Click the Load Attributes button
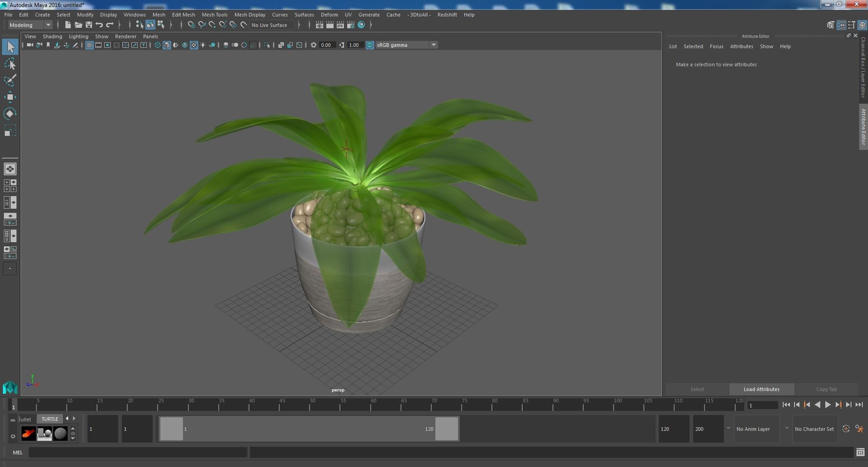 tap(761, 389)
